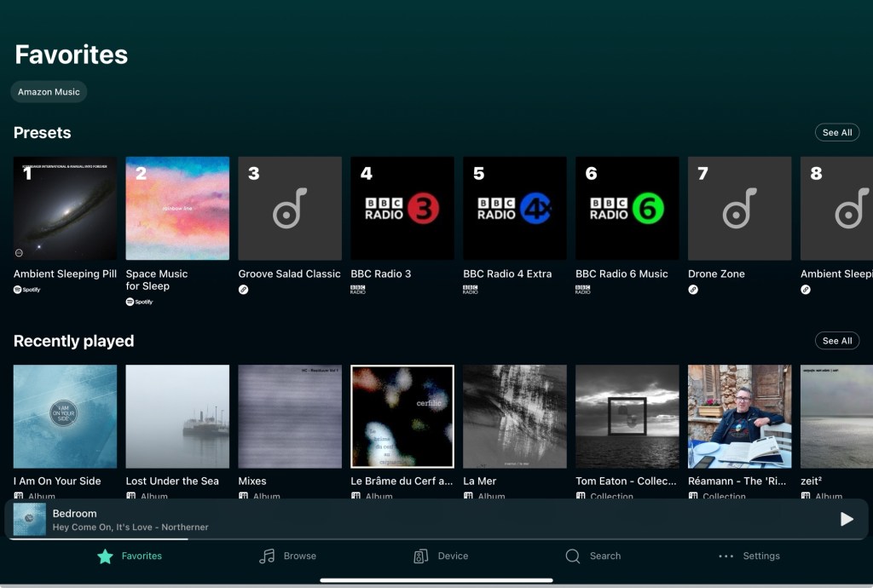Open Settings three-dots tab
This screenshot has height=588, width=873.
749,556
